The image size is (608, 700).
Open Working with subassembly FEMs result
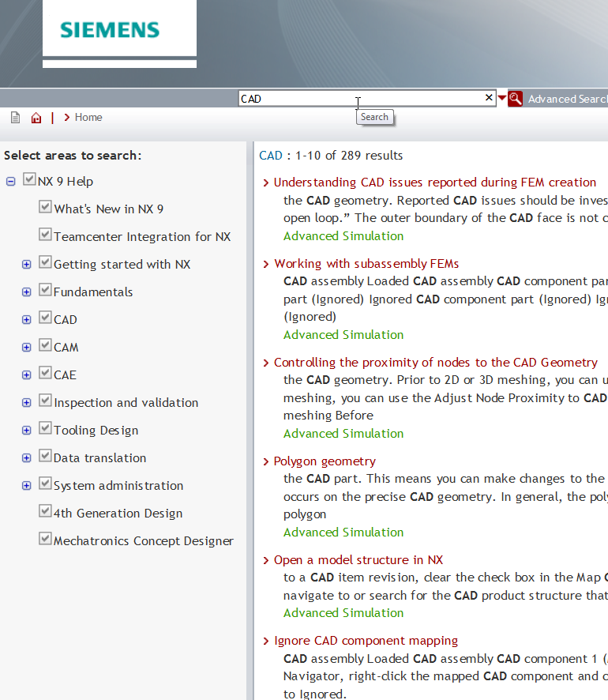[x=366, y=263]
